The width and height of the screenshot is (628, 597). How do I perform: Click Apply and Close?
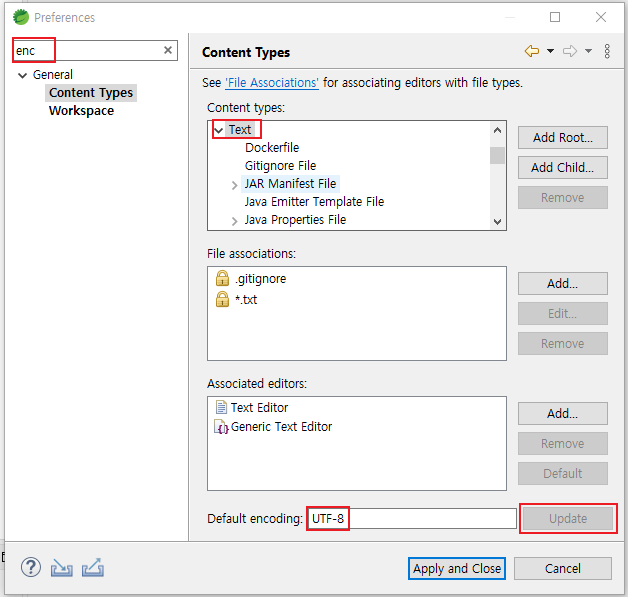pyautogui.click(x=457, y=568)
